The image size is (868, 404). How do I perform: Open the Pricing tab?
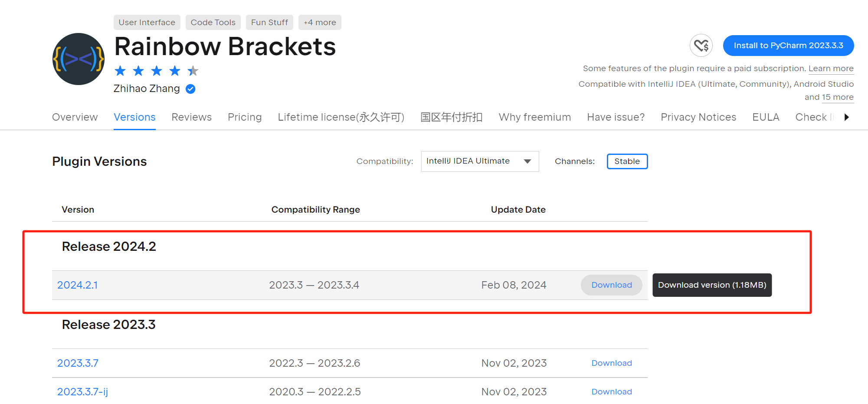[244, 117]
